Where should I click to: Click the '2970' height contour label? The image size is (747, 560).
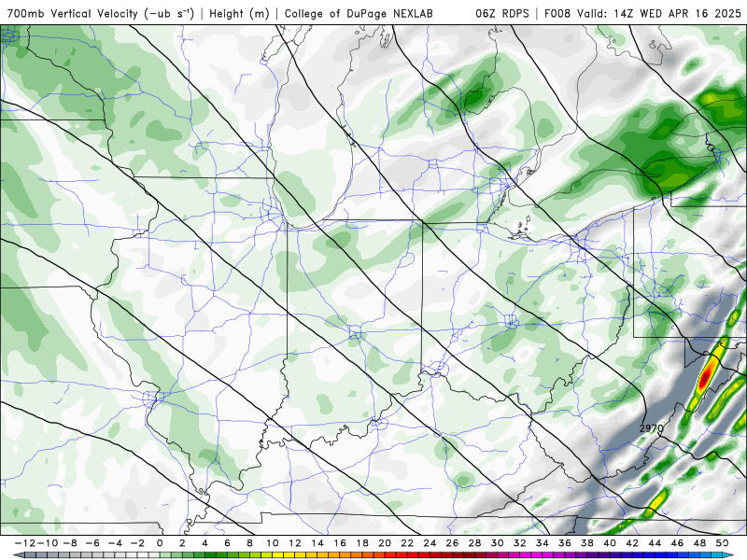(651, 428)
